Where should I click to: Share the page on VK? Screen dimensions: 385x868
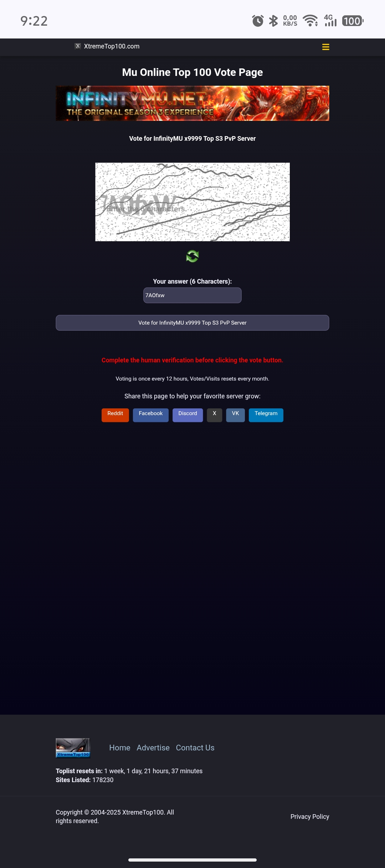[x=236, y=415]
